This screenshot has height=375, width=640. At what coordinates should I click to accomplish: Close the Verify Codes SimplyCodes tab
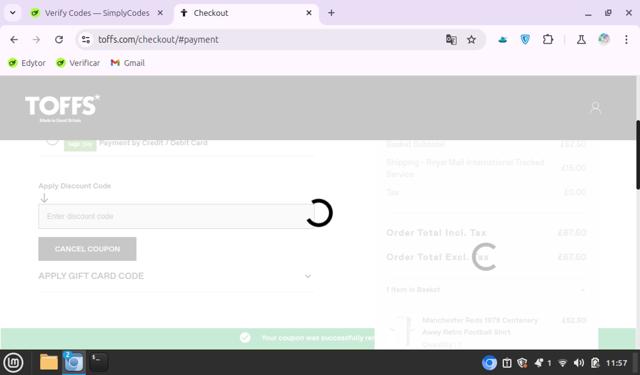pos(160,13)
